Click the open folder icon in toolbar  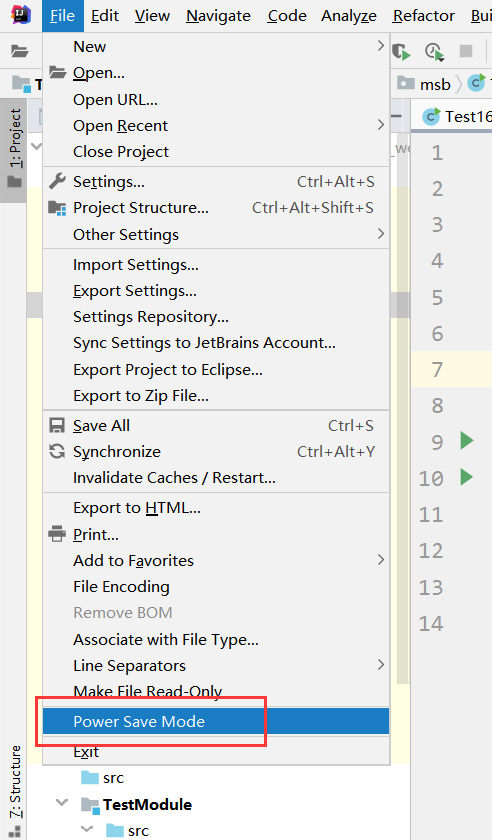[x=20, y=51]
